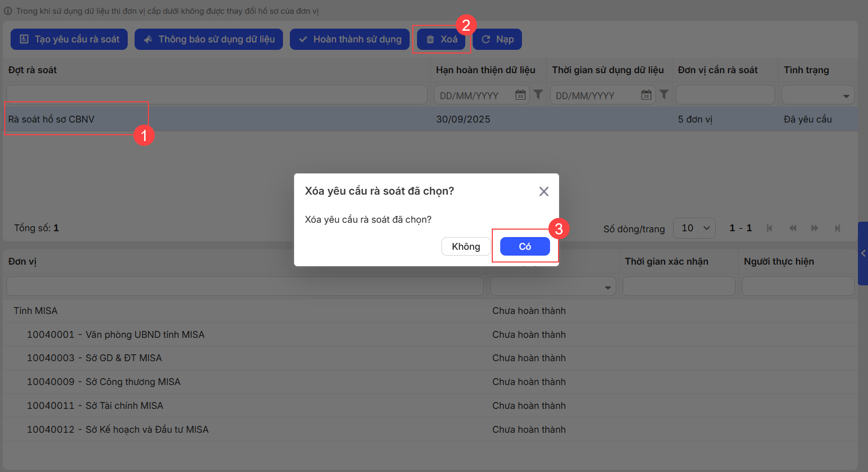Viewport: 868px width, 472px height.
Task: Click the Tạo yêu cầu rà soát button
Action: pos(69,39)
